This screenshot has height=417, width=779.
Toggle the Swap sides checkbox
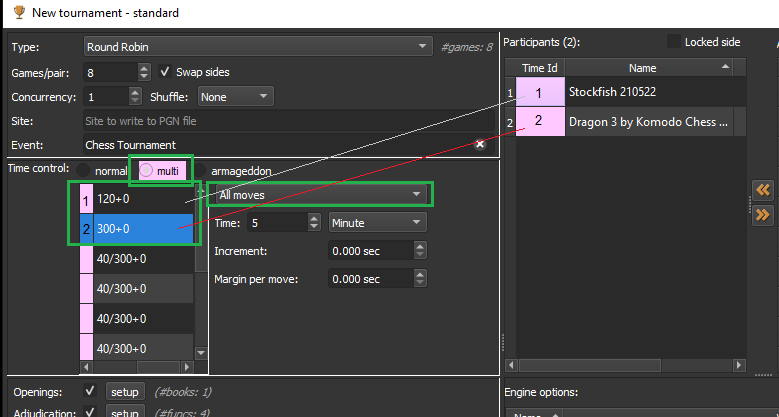(x=165, y=72)
